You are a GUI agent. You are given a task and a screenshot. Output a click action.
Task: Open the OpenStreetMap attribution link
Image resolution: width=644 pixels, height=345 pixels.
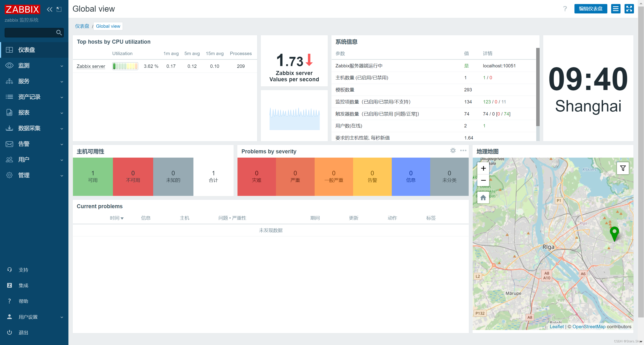tap(589, 326)
